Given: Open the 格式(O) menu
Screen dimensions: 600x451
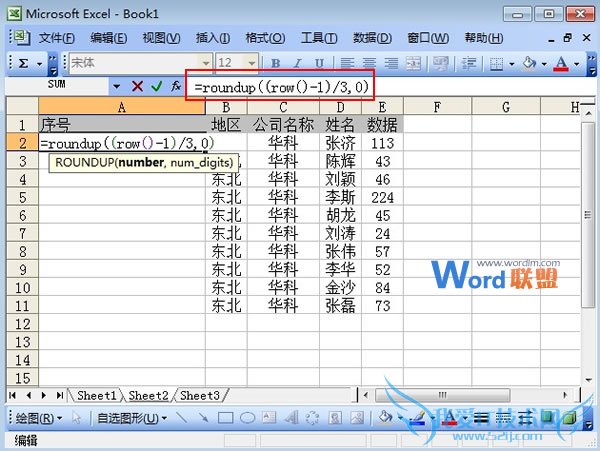Looking at the screenshot, I should 265,38.
